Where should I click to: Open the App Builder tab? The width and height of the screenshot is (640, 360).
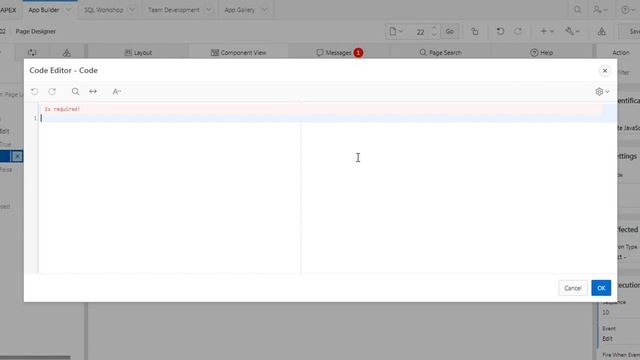coord(44,10)
